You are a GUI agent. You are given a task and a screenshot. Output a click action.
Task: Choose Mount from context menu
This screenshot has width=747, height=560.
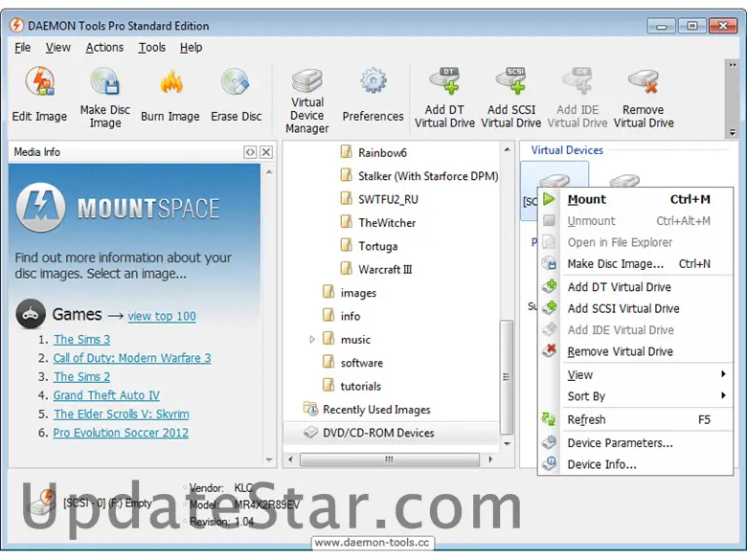(636, 199)
